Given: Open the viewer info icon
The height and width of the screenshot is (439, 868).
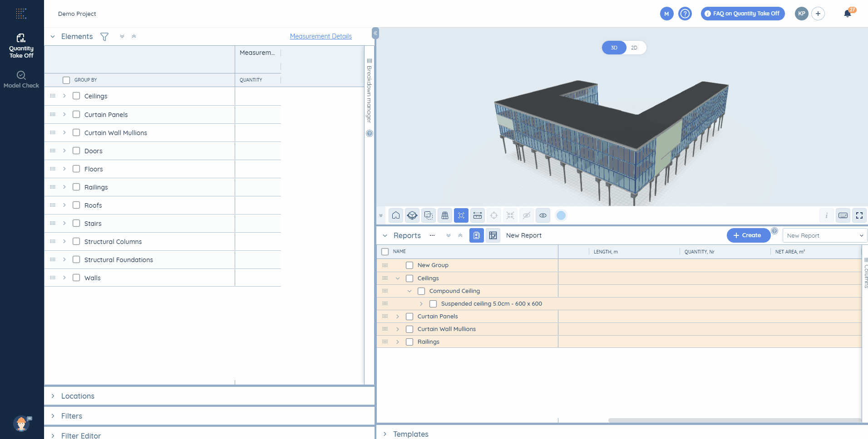Looking at the screenshot, I should point(827,215).
